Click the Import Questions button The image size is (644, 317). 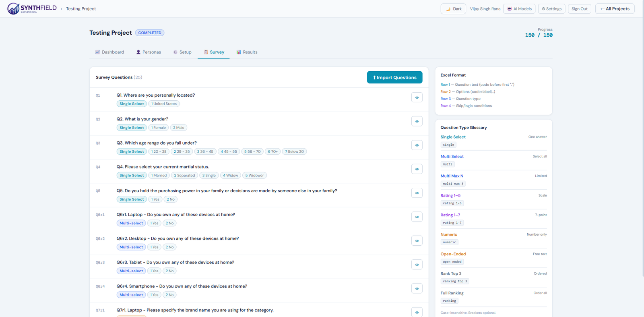tap(395, 77)
